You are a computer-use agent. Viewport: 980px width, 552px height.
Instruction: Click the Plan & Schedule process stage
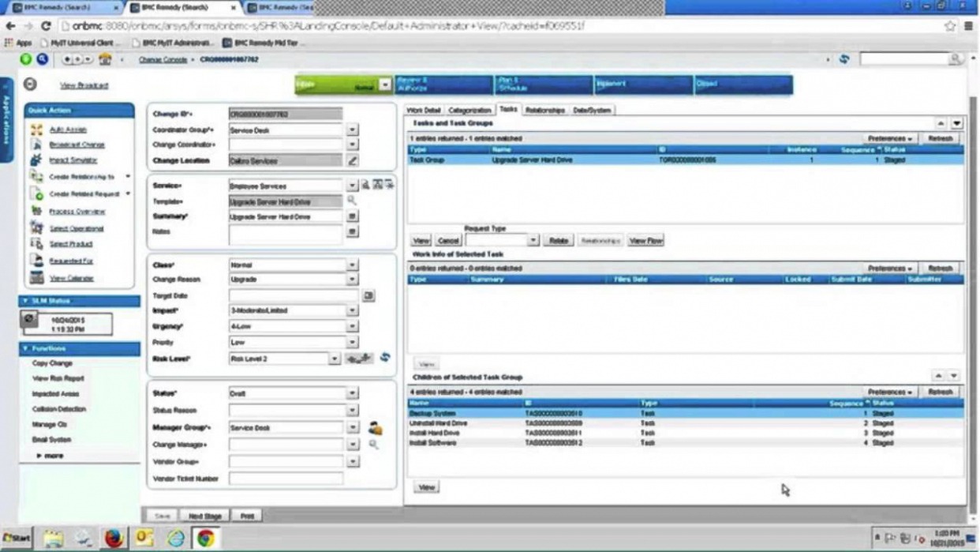point(543,84)
